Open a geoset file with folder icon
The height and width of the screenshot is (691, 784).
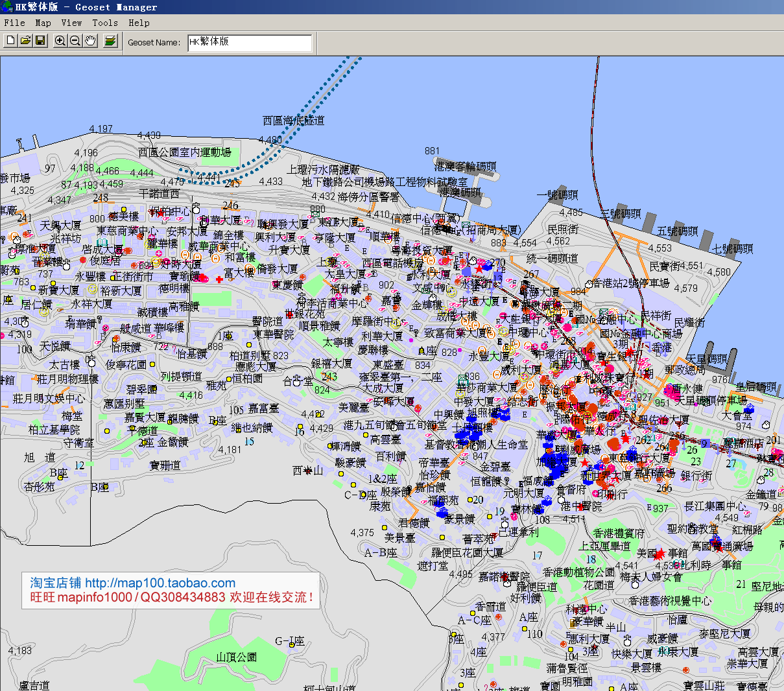click(x=25, y=41)
